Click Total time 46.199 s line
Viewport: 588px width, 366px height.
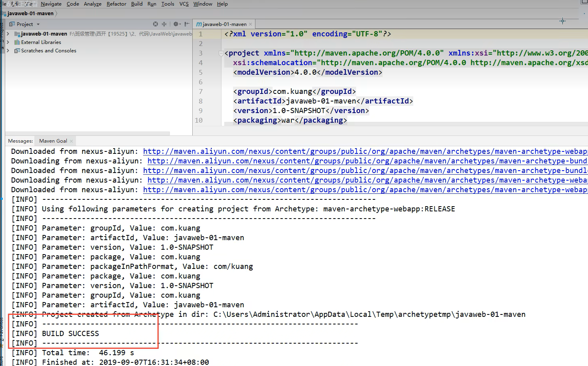point(73,353)
